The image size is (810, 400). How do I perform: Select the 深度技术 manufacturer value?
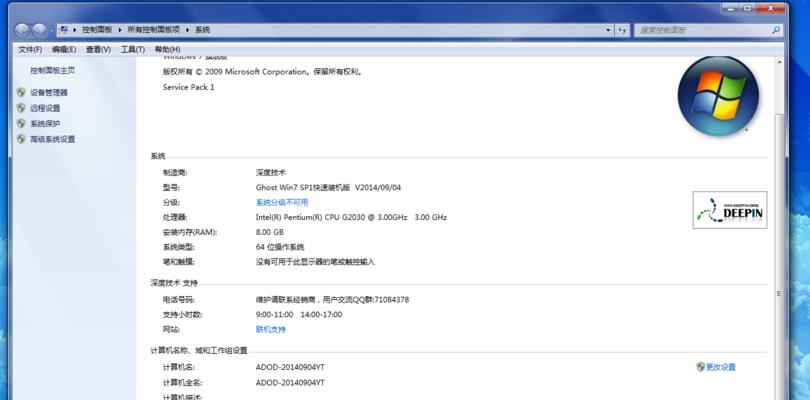coord(271,172)
